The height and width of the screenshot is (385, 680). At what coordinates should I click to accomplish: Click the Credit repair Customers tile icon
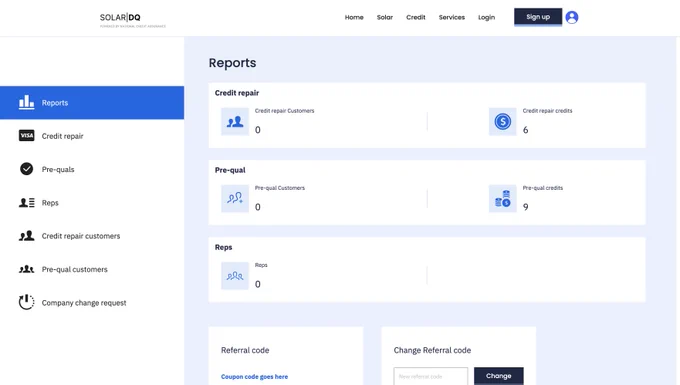tap(235, 122)
